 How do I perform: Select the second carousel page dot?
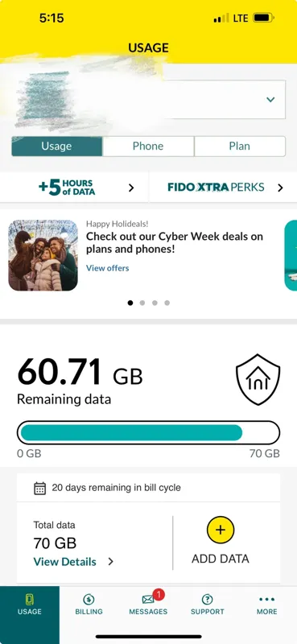(x=142, y=303)
